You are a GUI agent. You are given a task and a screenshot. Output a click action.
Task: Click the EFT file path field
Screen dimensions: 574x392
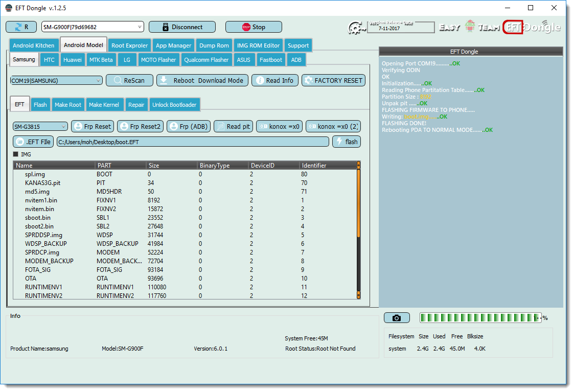[x=193, y=142]
